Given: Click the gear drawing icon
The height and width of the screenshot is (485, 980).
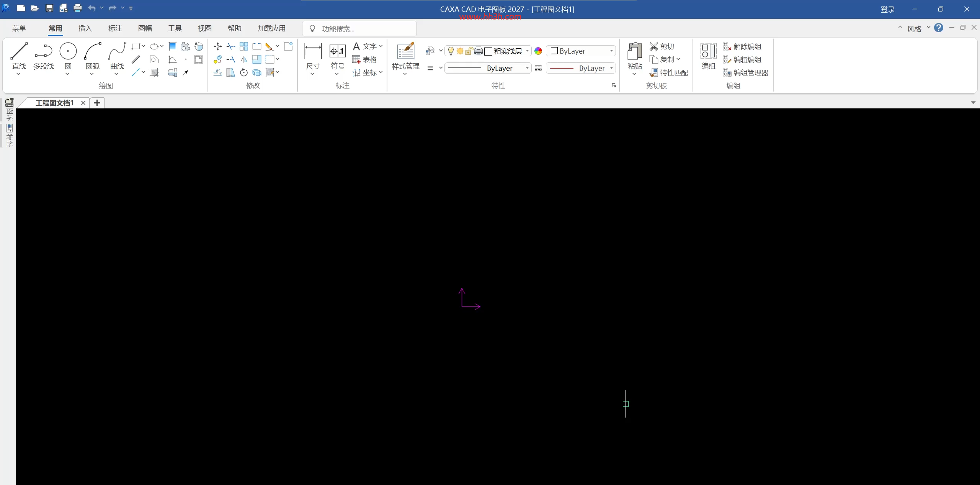Looking at the screenshot, I should click(186, 46).
